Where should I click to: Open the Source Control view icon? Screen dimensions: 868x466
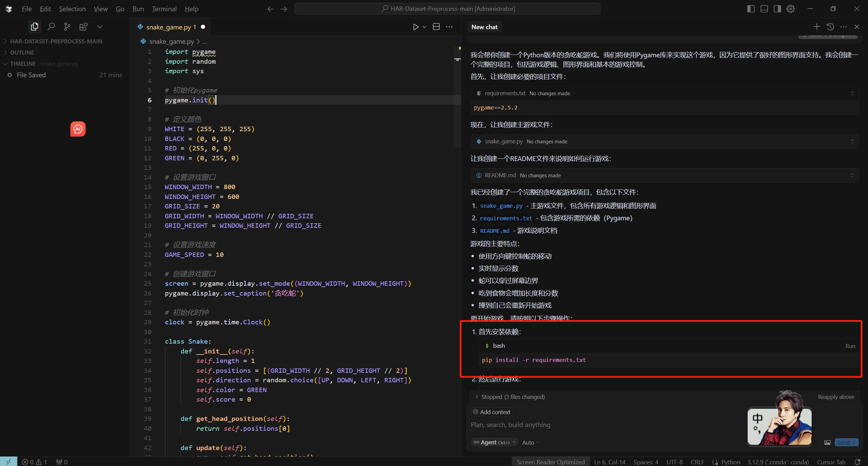67,26
